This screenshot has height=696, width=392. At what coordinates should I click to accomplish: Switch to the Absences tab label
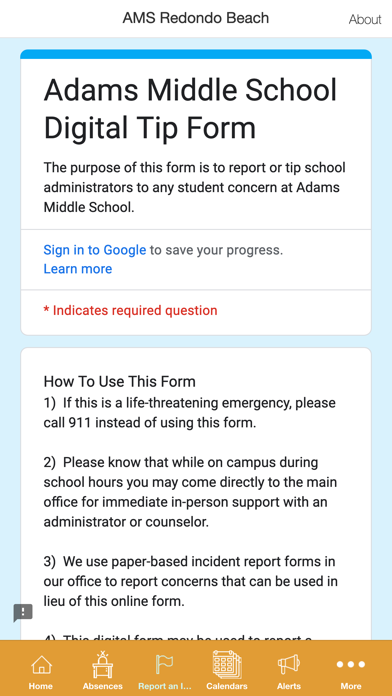103,686
